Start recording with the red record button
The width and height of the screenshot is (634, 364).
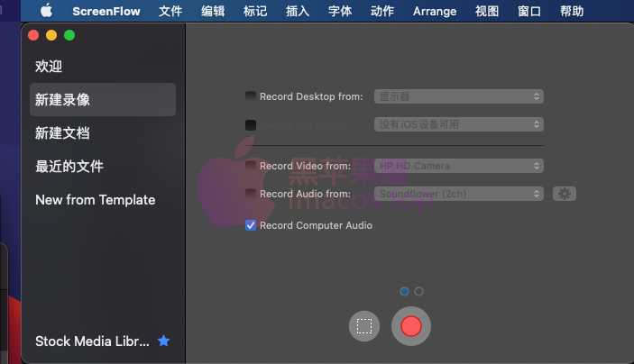(x=411, y=326)
